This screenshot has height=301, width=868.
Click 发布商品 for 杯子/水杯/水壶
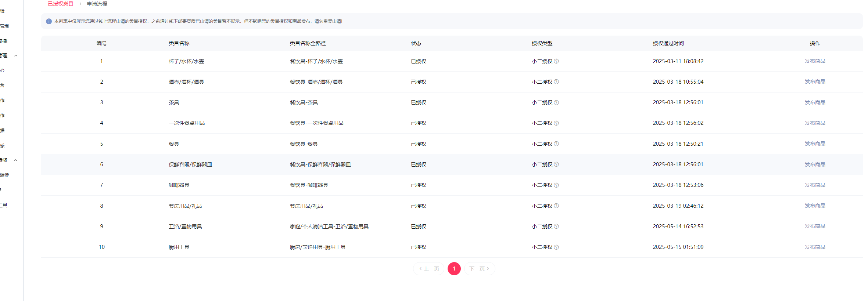815,61
